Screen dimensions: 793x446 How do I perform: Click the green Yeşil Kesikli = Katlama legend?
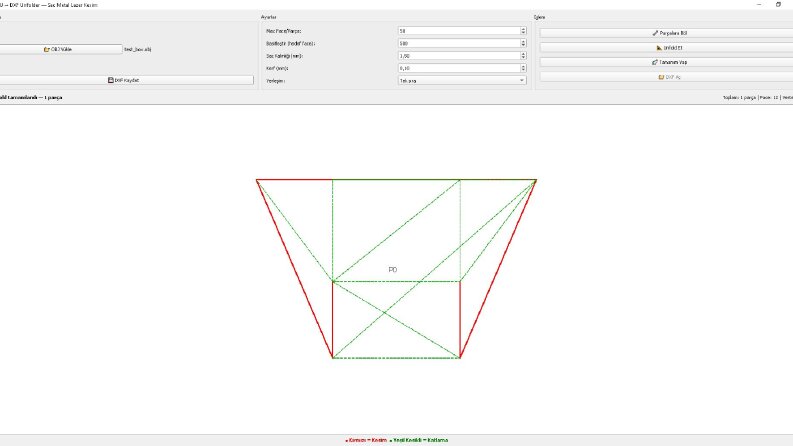click(x=419, y=440)
